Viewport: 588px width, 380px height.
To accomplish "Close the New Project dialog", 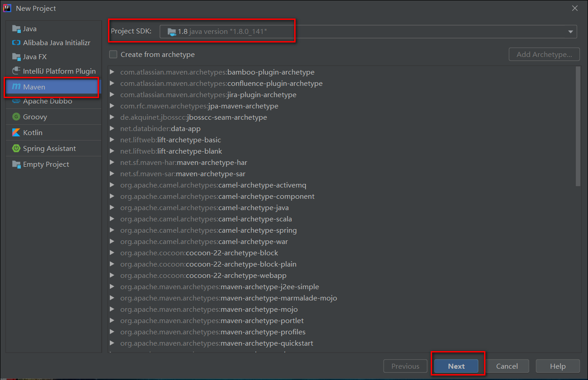I will click(575, 9).
